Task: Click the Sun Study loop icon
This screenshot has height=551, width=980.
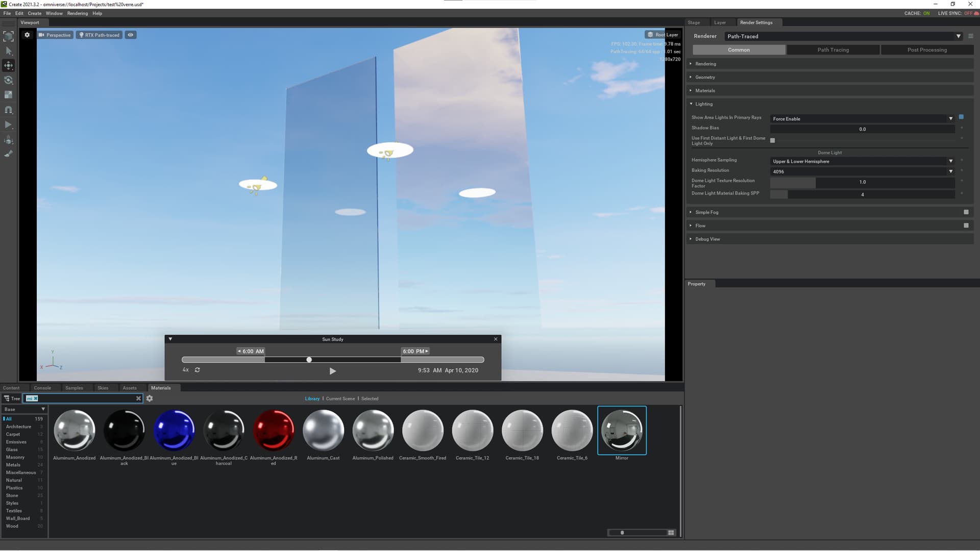Action: [x=198, y=370]
